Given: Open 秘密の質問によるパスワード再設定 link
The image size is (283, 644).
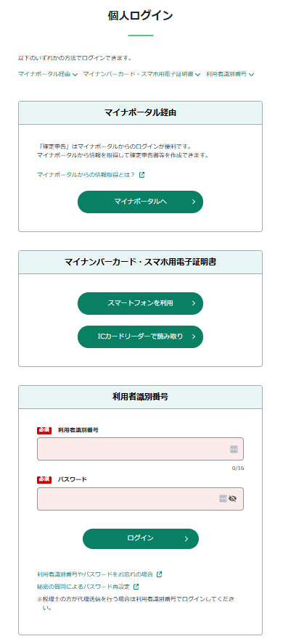Looking at the screenshot, I should point(84,587).
